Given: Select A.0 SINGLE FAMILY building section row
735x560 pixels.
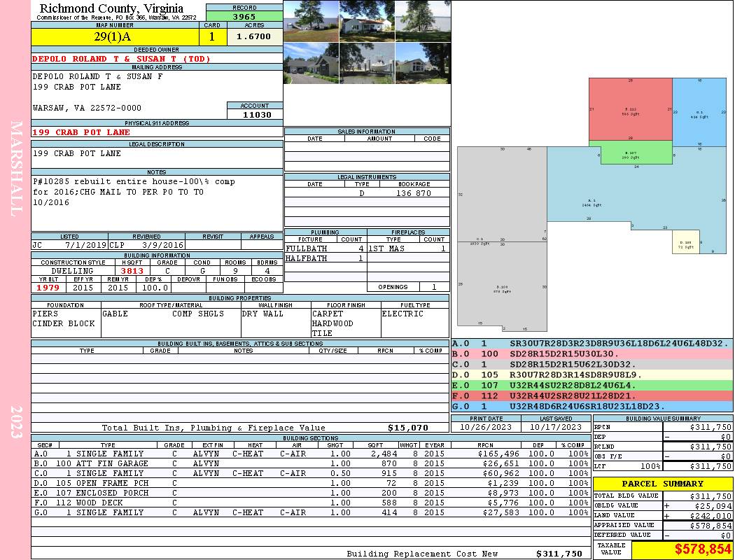Looking at the screenshot, I should [x=311, y=454].
